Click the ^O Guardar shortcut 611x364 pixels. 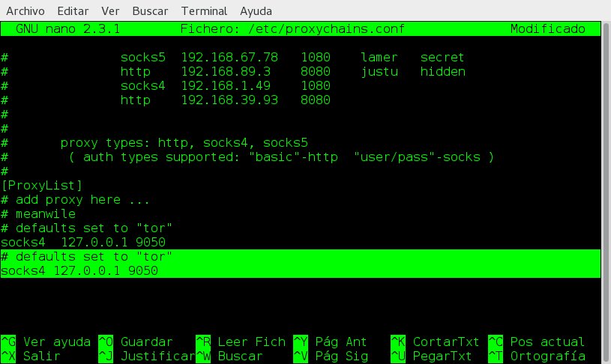click(x=135, y=342)
